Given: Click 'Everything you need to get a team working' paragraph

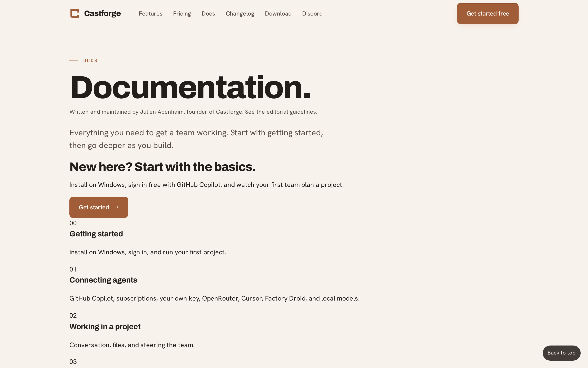Looking at the screenshot, I should pyautogui.click(x=196, y=139).
